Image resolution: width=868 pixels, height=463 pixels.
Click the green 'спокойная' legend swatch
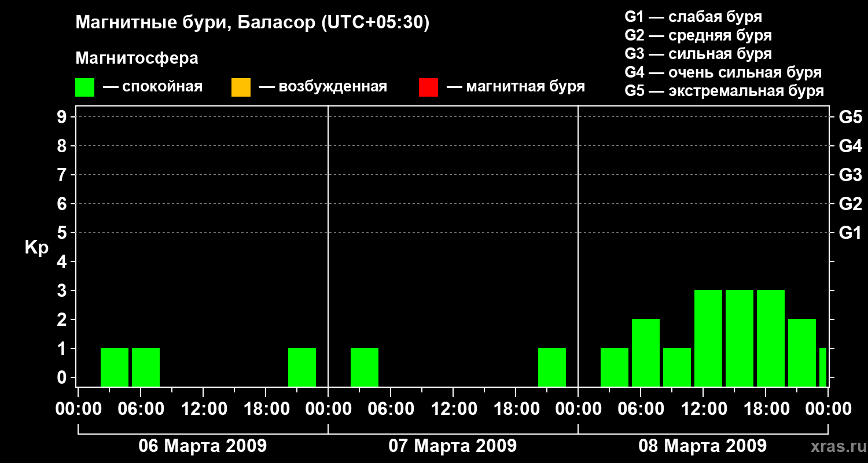pos(85,87)
